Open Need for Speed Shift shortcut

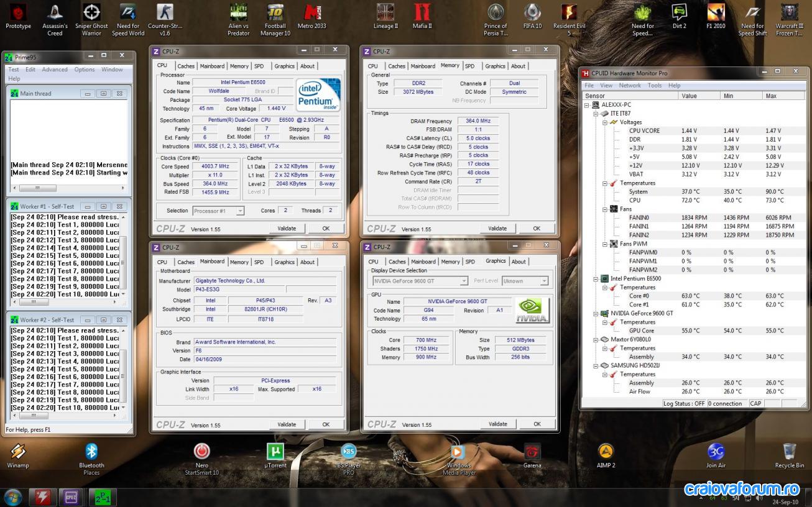pyautogui.click(x=752, y=19)
